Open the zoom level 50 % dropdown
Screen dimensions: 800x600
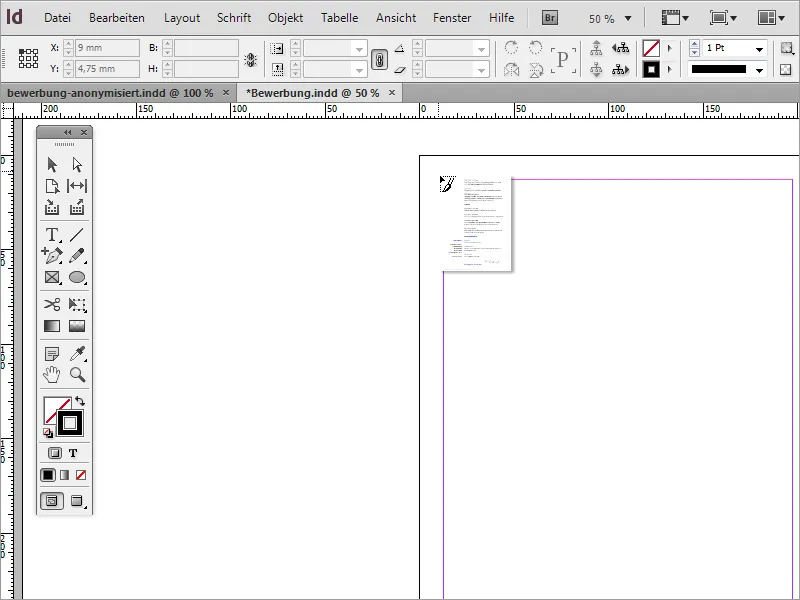coord(628,18)
